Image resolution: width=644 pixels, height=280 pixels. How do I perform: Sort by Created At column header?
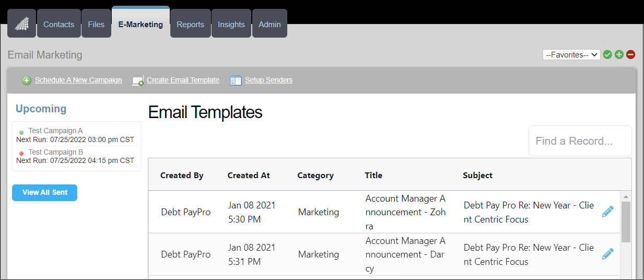point(249,176)
